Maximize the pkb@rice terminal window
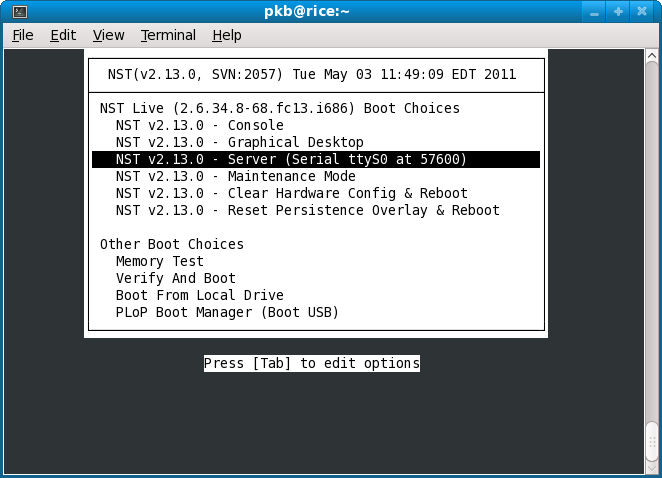This screenshot has height=478, width=662. pos(618,12)
